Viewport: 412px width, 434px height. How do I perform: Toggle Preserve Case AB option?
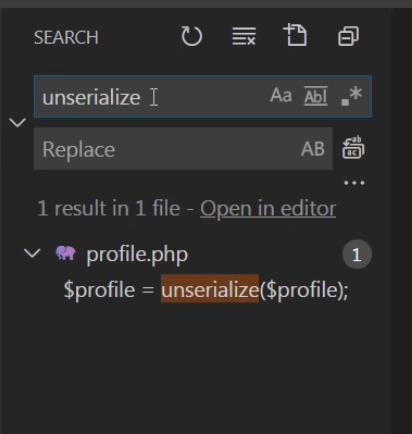click(x=313, y=149)
